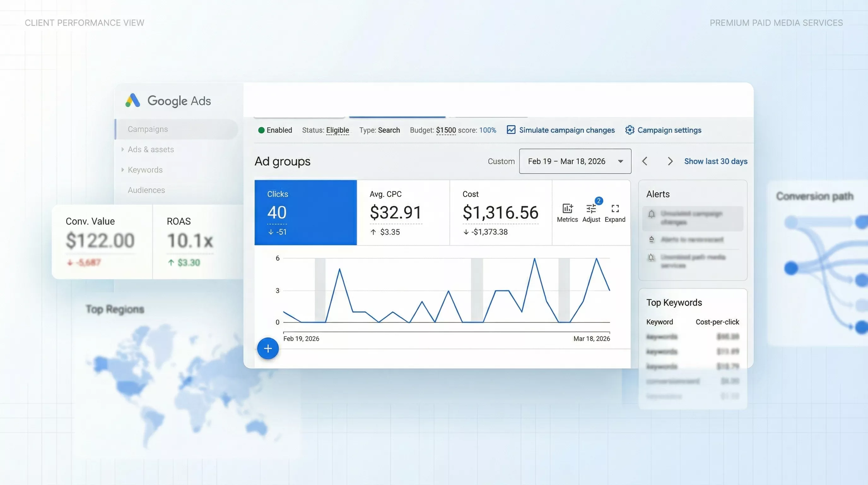Click the floating plus button below the chart

click(267, 348)
